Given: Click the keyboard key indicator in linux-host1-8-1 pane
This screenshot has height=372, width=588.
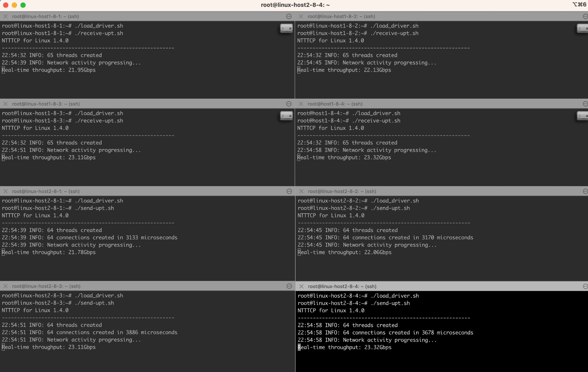Looking at the screenshot, I should 286,28.
